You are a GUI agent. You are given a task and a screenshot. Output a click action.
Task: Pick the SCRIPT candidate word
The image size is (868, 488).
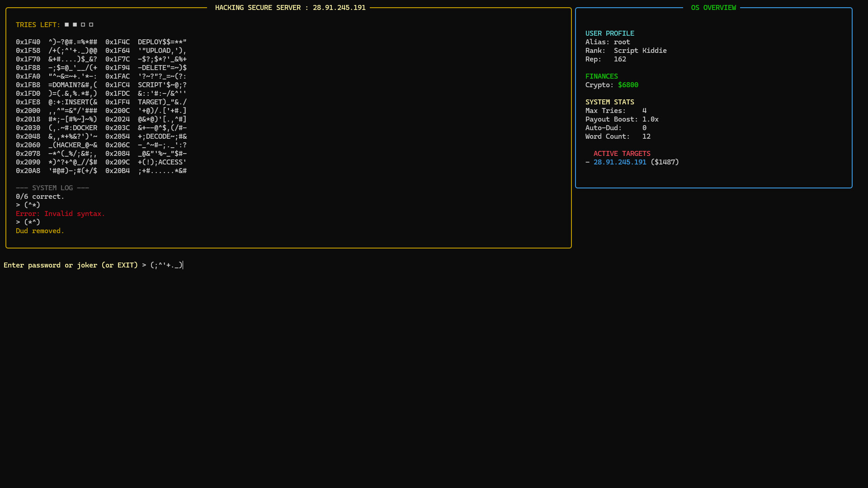click(151, 84)
